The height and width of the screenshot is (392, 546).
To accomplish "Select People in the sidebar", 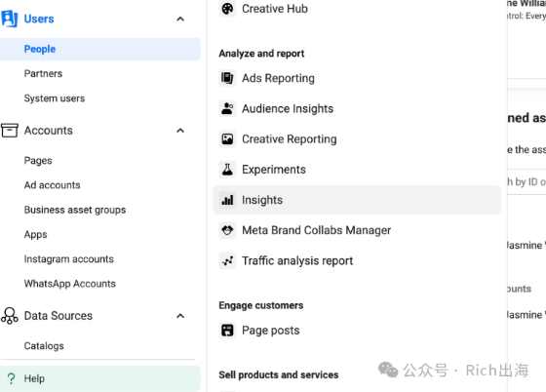I will [x=99, y=49].
